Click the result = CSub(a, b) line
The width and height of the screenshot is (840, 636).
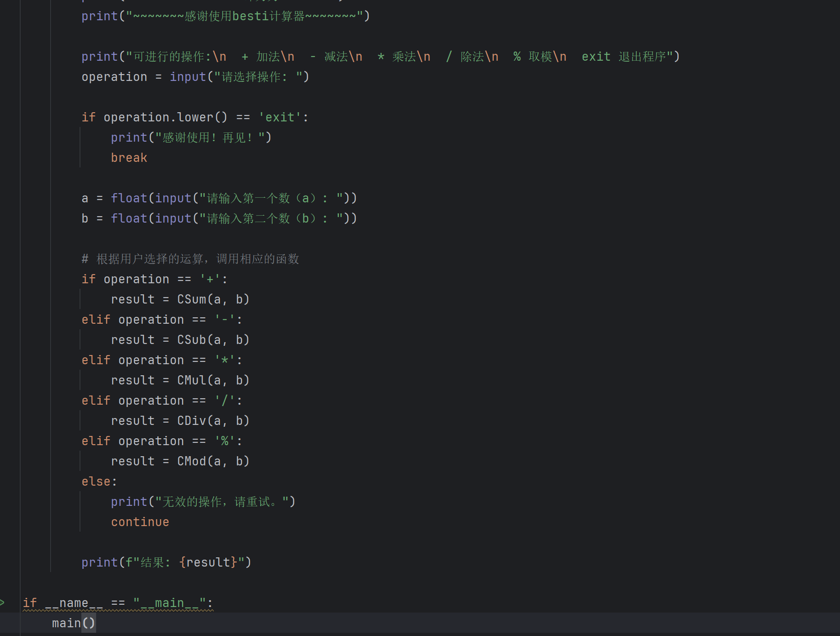pyautogui.click(x=180, y=340)
